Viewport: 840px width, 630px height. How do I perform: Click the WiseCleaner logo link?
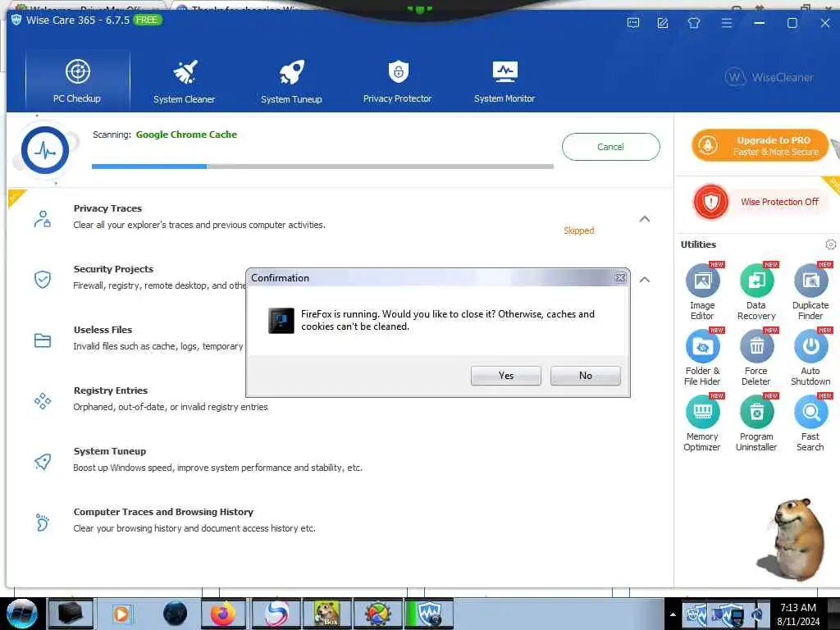pyautogui.click(x=769, y=78)
